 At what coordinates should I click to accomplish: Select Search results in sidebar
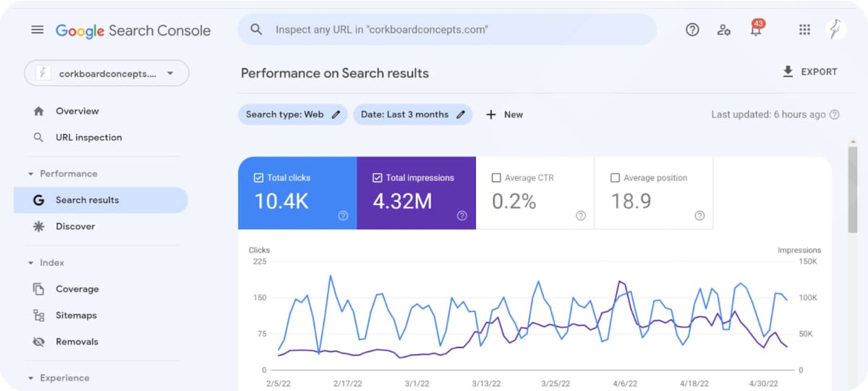101,200
